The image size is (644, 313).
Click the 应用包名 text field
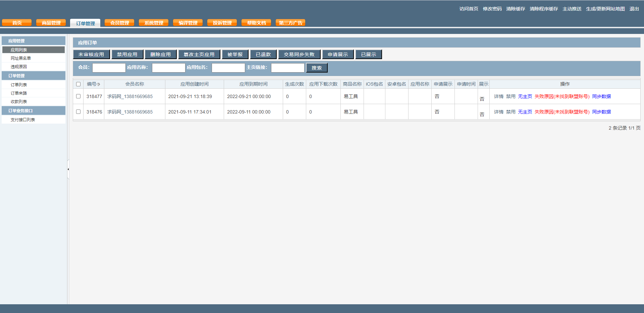tap(228, 68)
